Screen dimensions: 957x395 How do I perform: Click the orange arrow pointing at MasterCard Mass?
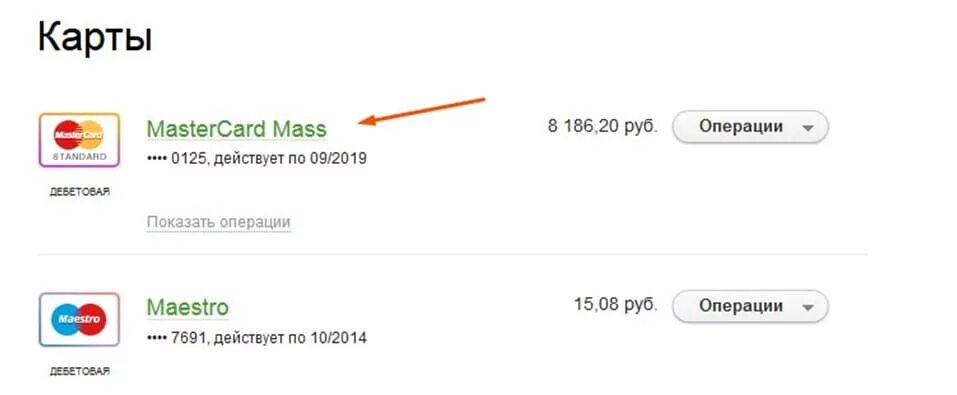coord(421,111)
